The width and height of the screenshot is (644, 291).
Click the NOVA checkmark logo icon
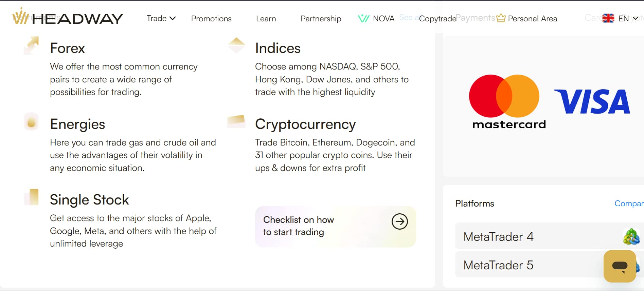click(363, 18)
